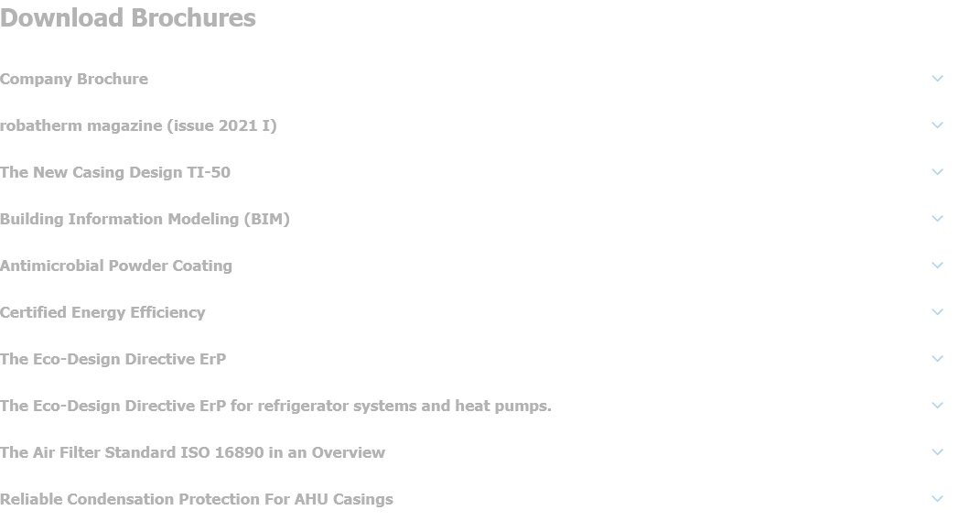Screen dimensions: 980x521
Task: Select ErP for refrigerator systems and heat pumps
Action: pyautogui.click(x=275, y=406)
